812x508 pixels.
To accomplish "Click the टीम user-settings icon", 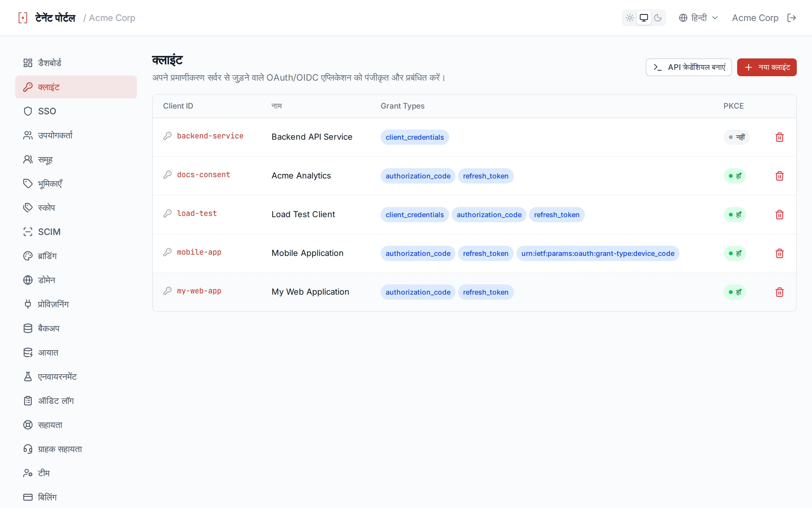I will pyautogui.click(x=28, y=473).
